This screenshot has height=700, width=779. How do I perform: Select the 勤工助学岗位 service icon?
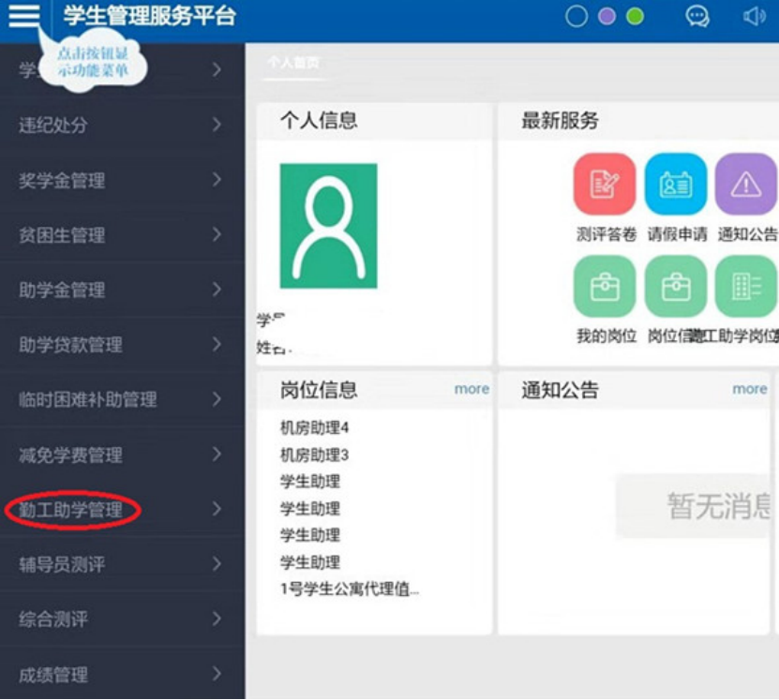[745, 288]
